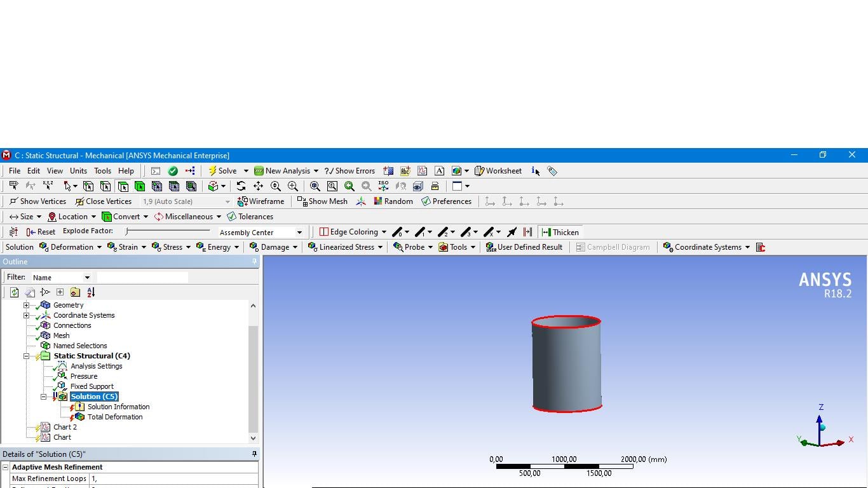The height and width of the screenshot is (488, 868).
Task: Click the refresh tree icon in Outline
Action: pyautogui.click(x=14, y=292)
